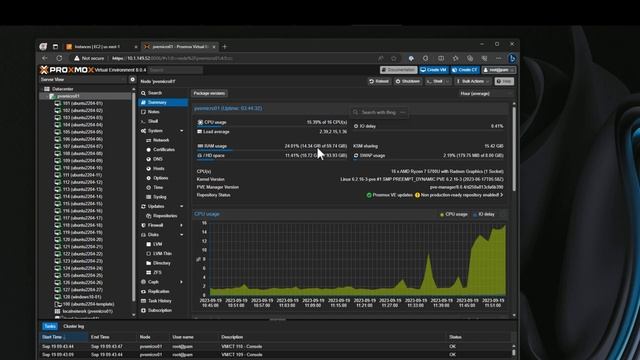Image resolution: width=640 pixels, height=360 pixels.
Task: Click the Replication icon
Action: [143, 291]
